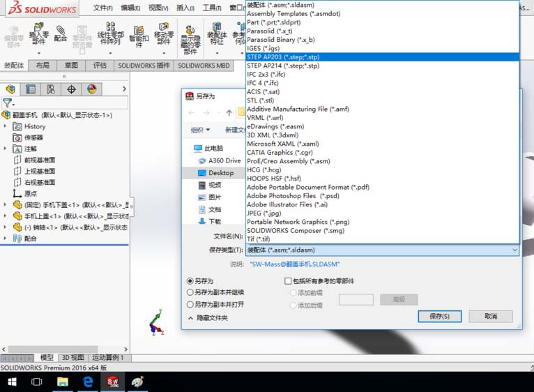Viewport: 534px width, 392px height.
Task: Expand the 配合 (Mates) folder node
Action: pos(5,239)
